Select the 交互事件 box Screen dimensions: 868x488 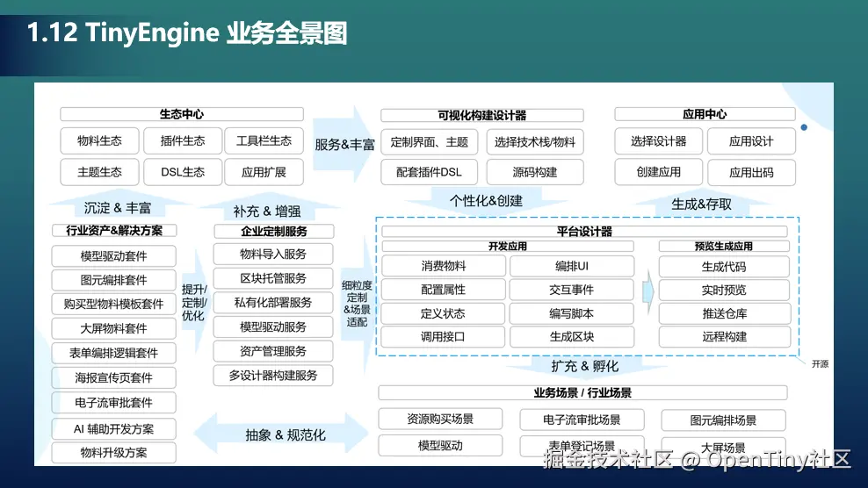click(x=572, y=290)
